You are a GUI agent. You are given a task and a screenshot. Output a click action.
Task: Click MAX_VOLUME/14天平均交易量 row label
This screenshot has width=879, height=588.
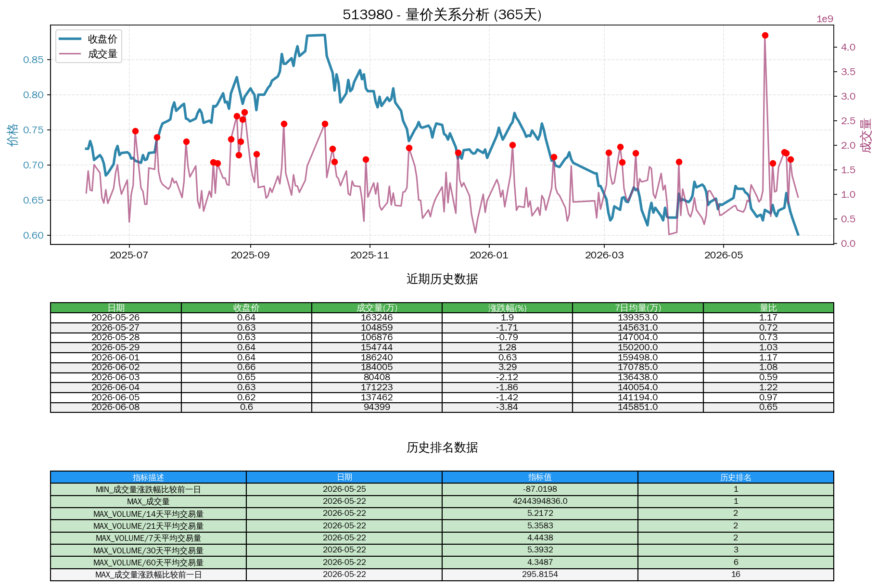coord(148,514)
